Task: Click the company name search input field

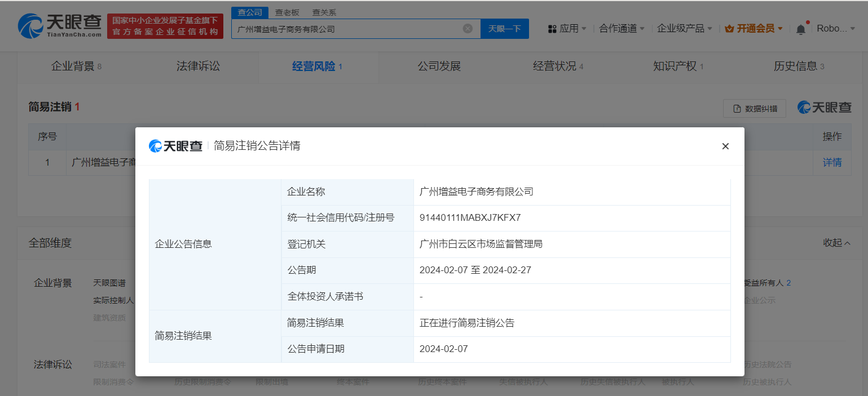Action: pyautogui.click(x=347, y=29)
